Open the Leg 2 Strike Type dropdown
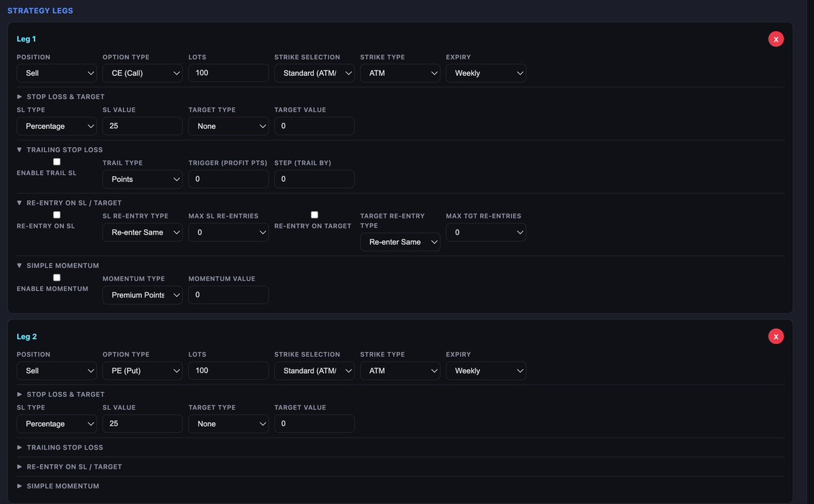 point(401,371)
